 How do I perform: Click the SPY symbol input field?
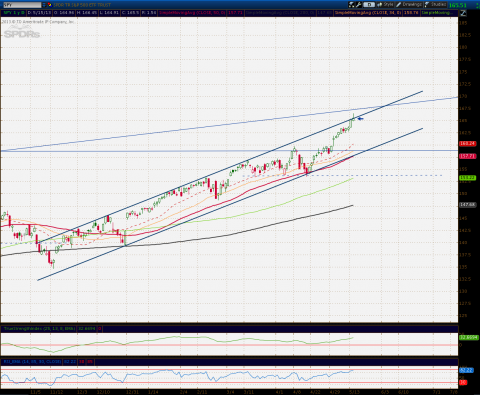21,5
